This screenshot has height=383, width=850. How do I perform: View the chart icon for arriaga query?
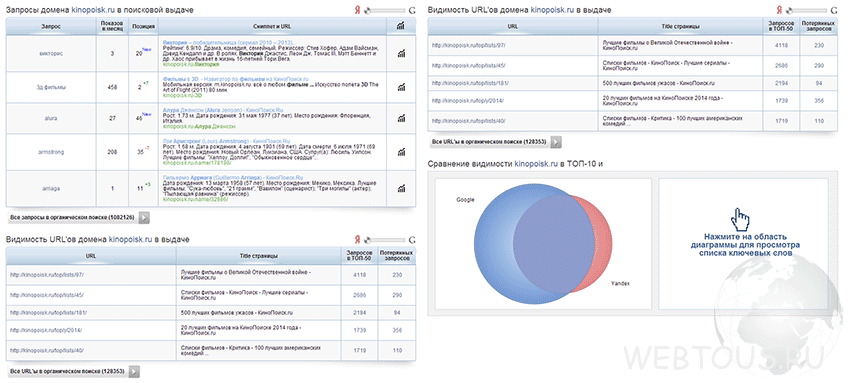tap(401, 188)
